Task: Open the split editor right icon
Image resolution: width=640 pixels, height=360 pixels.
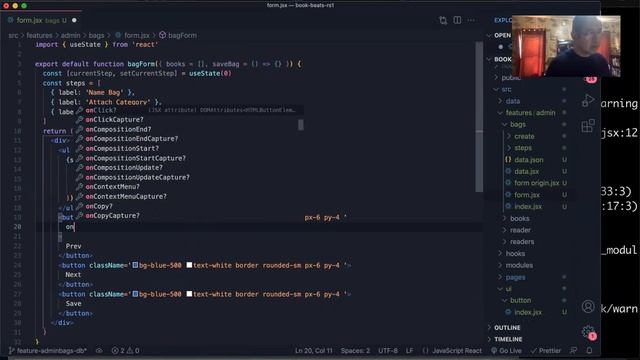Action: (457, 20)
